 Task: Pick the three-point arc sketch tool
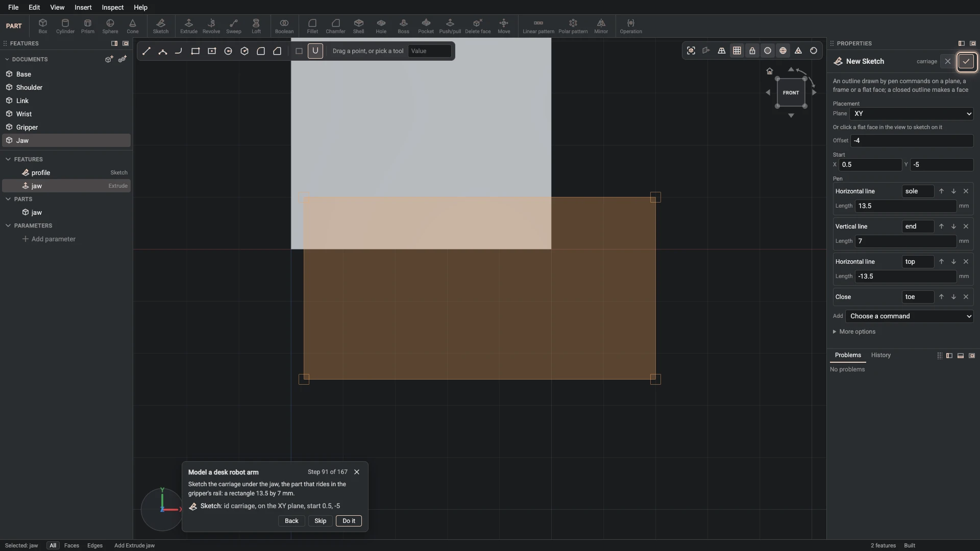tap(163, 51)
